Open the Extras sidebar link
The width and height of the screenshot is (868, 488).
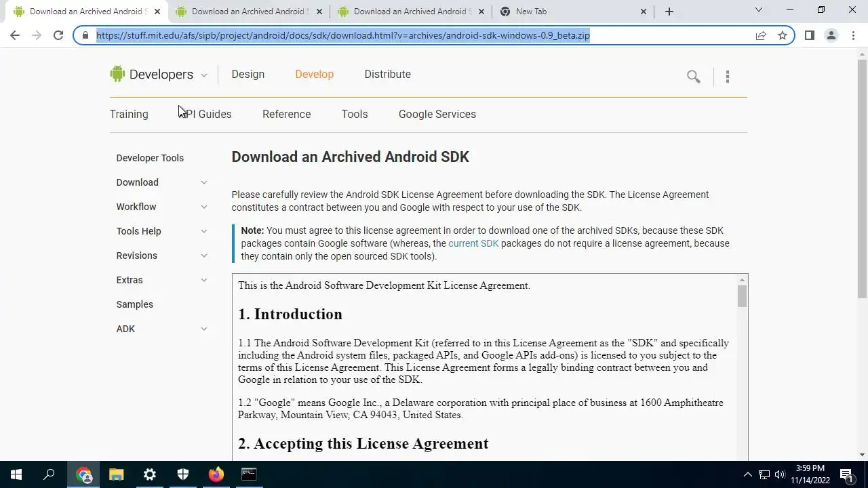pyautogui.click(x=130, y=280)
